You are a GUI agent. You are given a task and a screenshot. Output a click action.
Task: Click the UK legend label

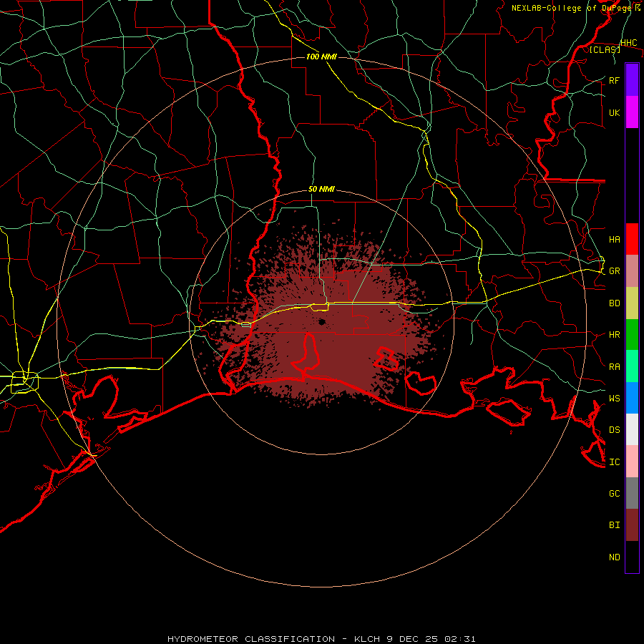[x=614, y=112]
